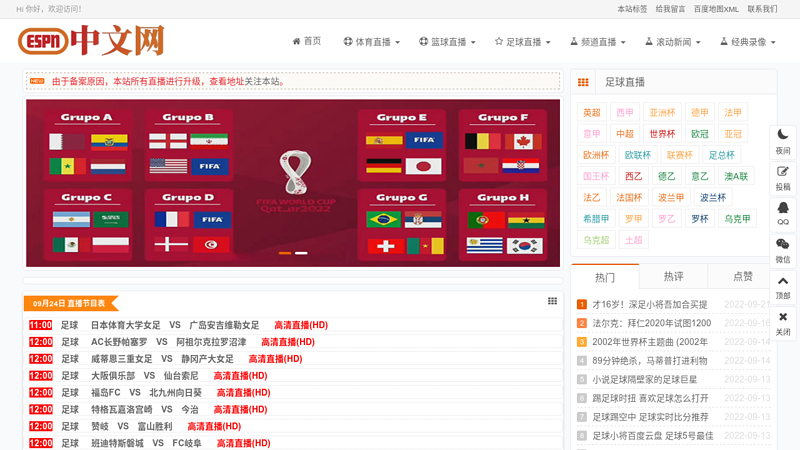
Task: Switch to the 热门 tab
Action: (605, 277)
